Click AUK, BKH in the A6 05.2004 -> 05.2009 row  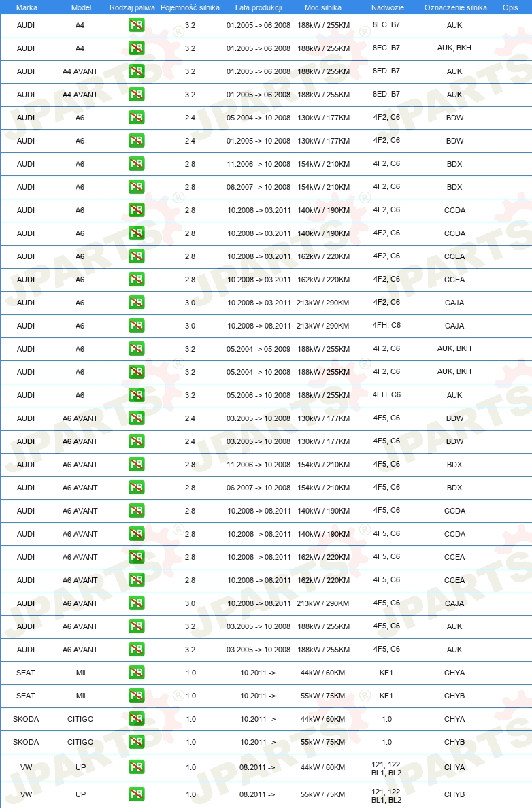tap(454, 348)
